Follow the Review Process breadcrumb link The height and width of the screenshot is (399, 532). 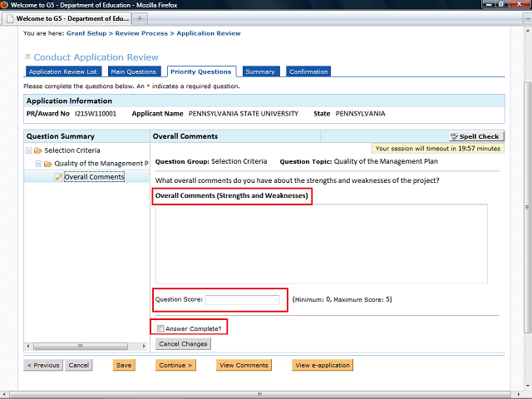[x=141, y=33]
